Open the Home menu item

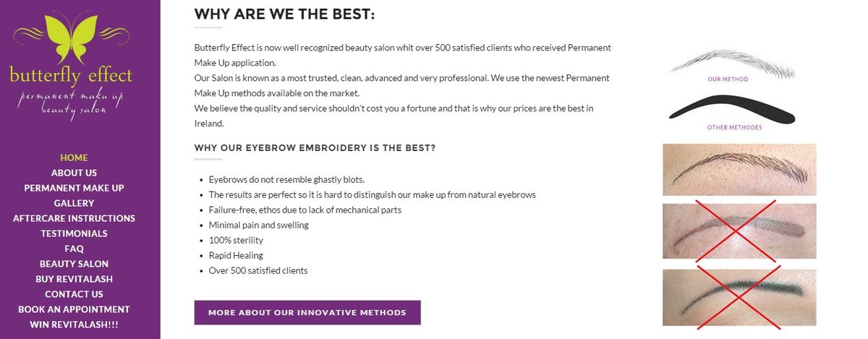pos(74,158)
